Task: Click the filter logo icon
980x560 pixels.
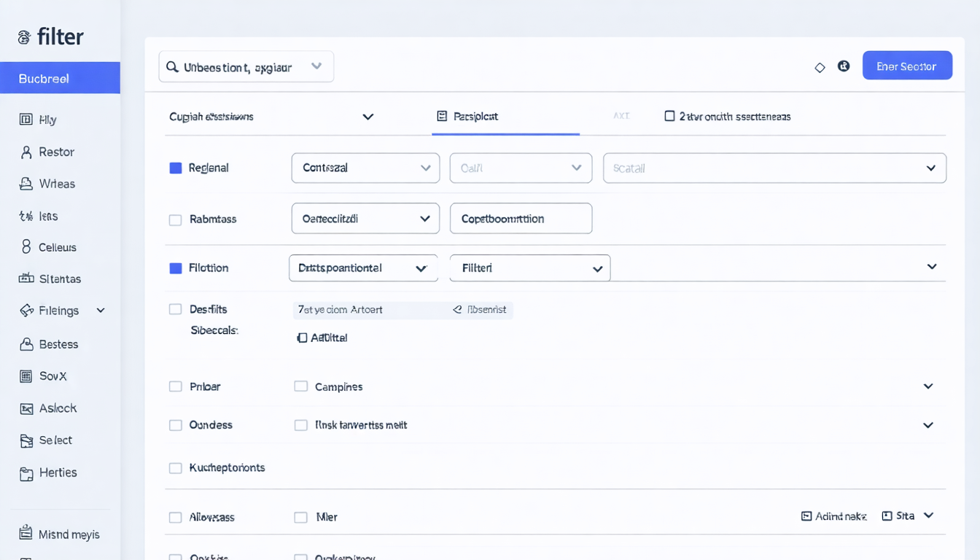Action: click(24, 37)
